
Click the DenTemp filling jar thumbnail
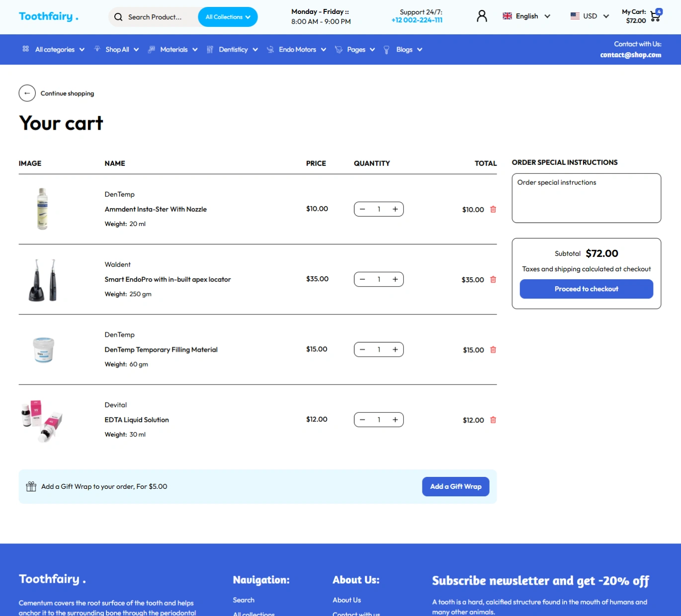pos(43,350)
